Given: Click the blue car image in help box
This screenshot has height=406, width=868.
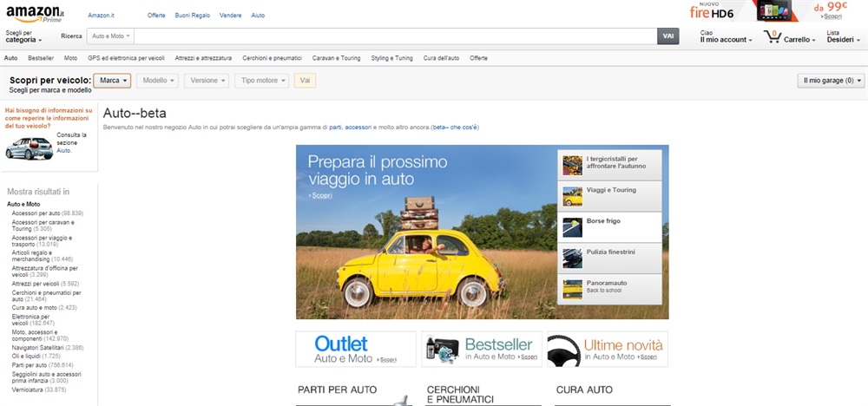Looking at the screenshot, I should [x=29, y=148].
